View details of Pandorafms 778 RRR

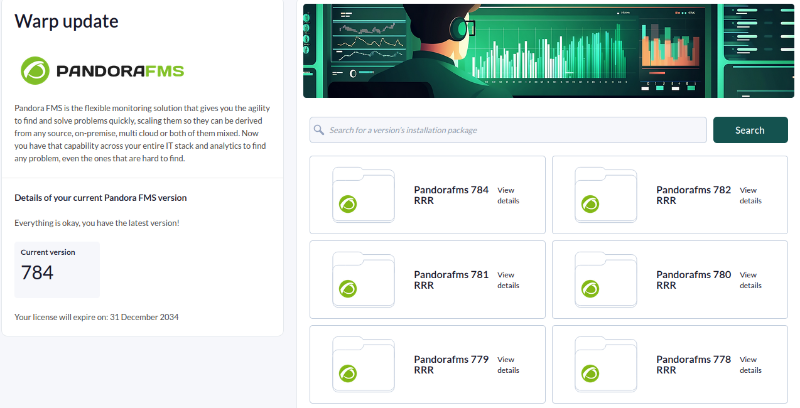pyautogui.click(x=751, y=365)
